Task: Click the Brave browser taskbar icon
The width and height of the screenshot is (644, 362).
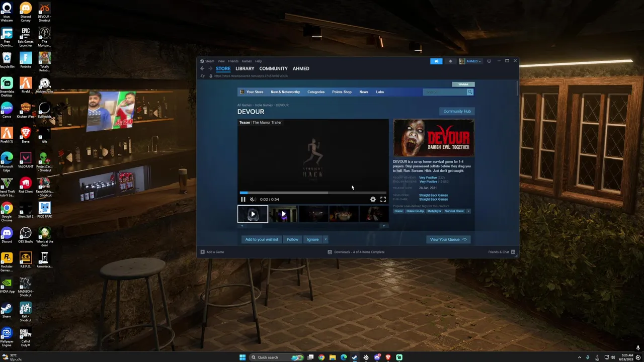Action: (388, 357)
